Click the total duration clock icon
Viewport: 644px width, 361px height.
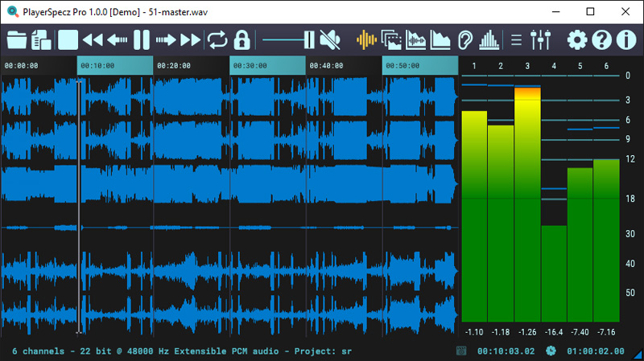pos(551,351)
